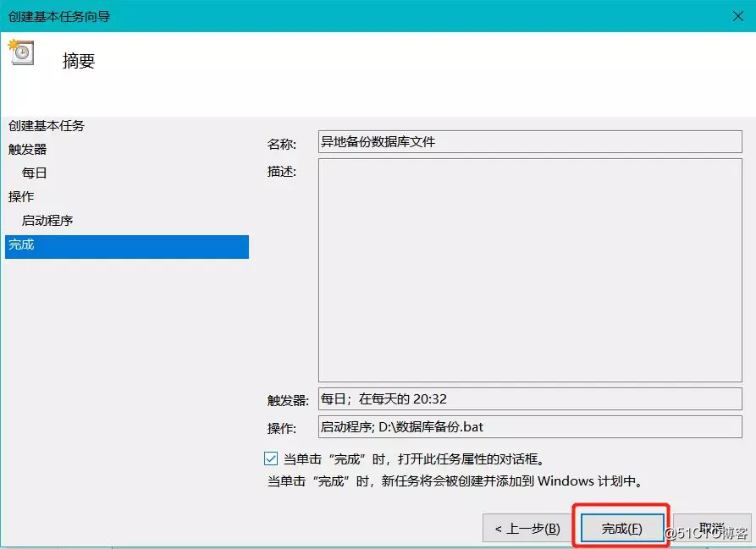Viewport: 756px width, 549px height.
Task: Click the 描述: label
Action: tap(282, 172)
